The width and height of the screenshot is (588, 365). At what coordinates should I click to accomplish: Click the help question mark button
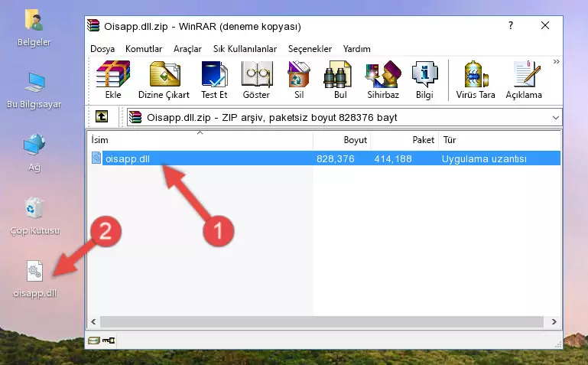[x=510, y=25]
